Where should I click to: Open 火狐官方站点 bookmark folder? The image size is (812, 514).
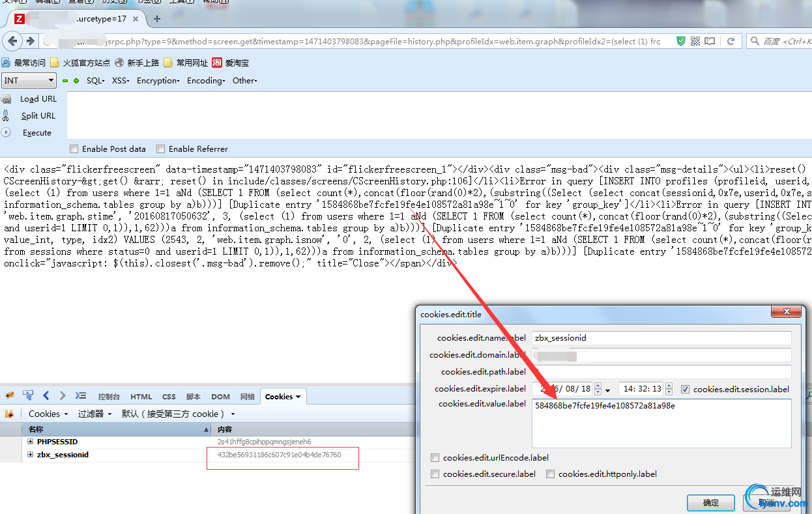tap(80, 63)
